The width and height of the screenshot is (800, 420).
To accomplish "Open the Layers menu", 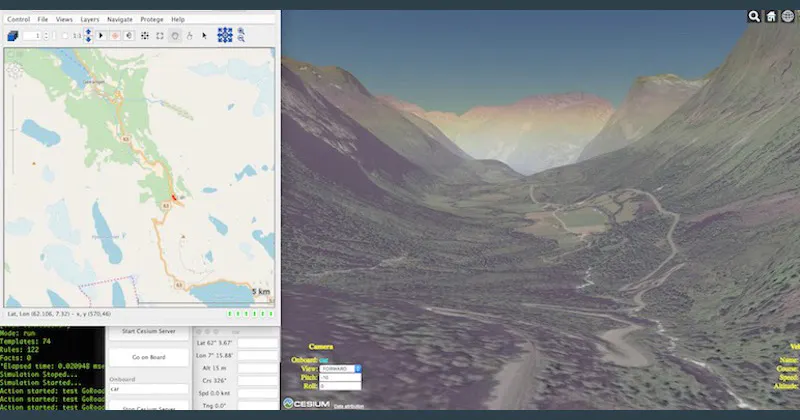I will (90, 19).
